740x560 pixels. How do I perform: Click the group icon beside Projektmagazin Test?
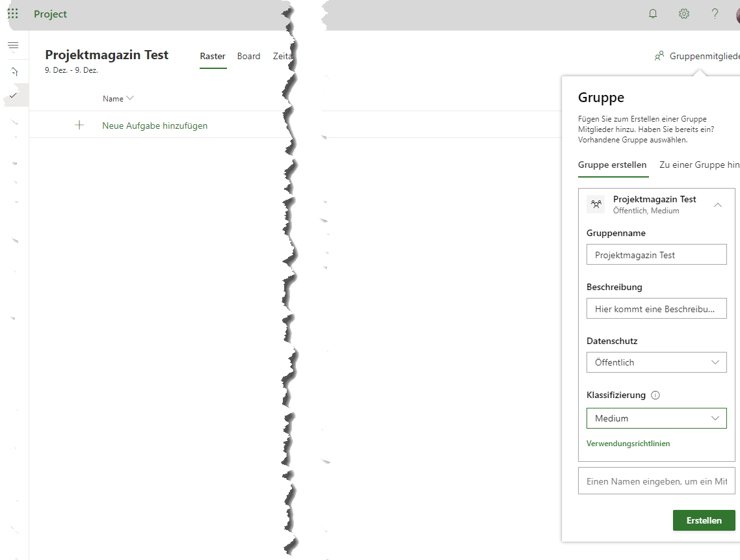tap(596, 204)
